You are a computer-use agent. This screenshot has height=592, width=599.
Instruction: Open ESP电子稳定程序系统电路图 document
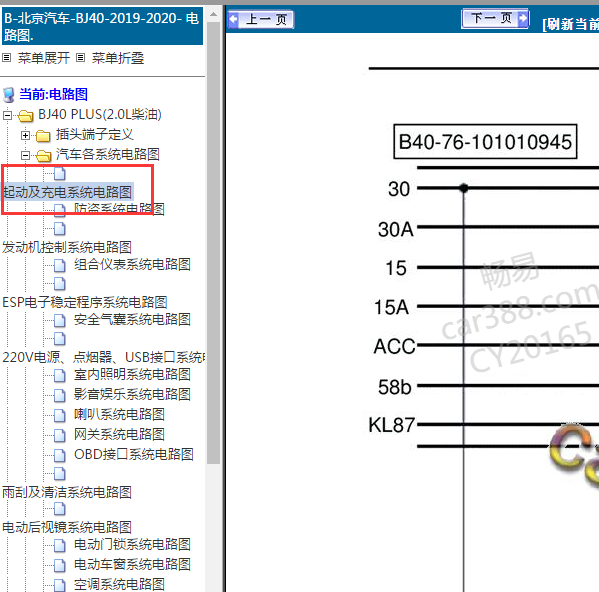pyautogui.click(x=85, y=302)
